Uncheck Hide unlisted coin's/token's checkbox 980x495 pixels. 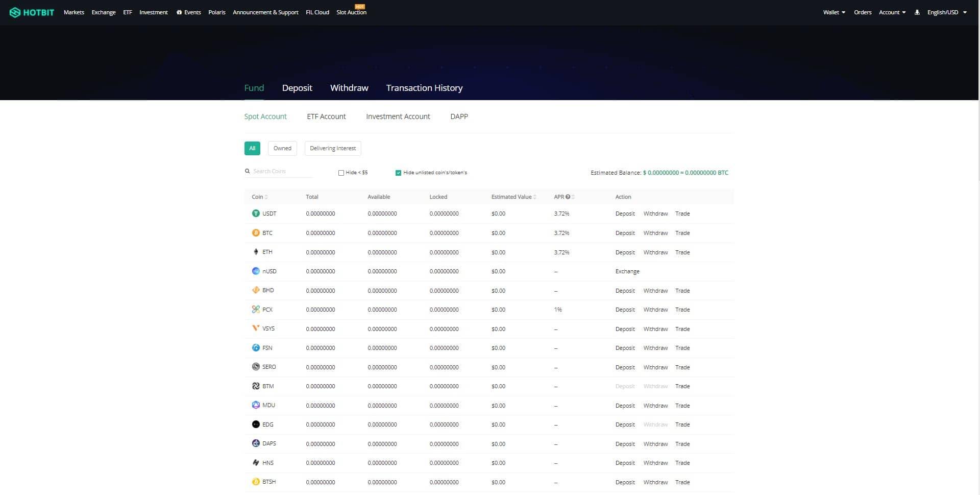coord(398,173)
